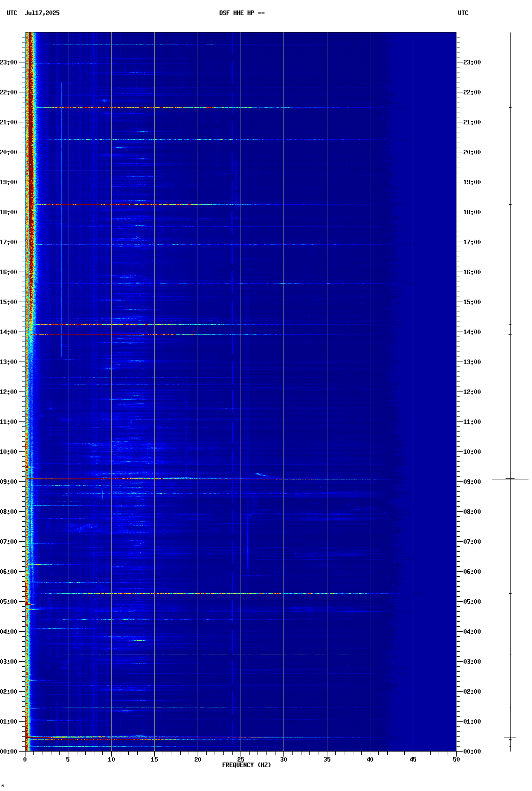Click 06:00 on the right time axis

click(472, 572)
